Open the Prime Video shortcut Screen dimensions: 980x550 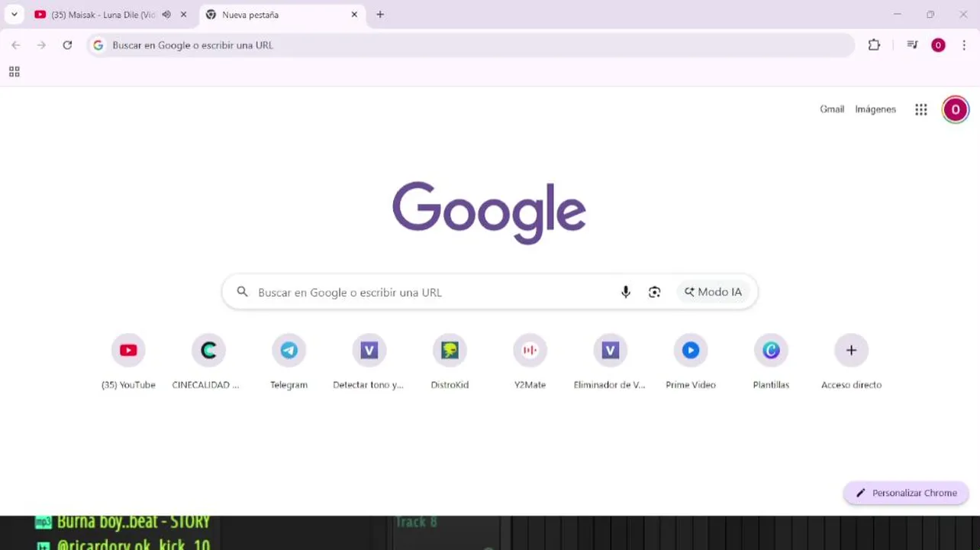click(691, 361)
